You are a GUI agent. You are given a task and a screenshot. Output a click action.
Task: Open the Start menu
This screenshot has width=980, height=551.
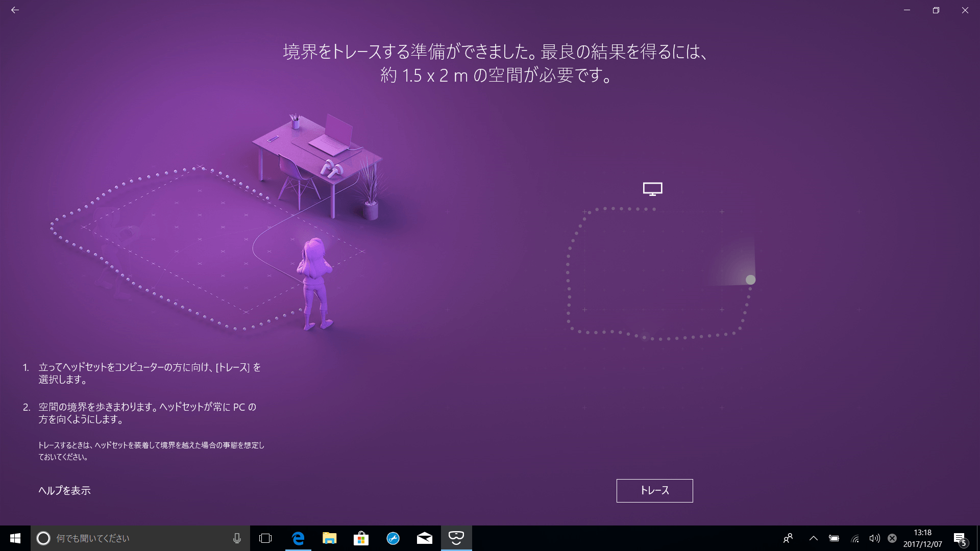click(x=15, y=538)
